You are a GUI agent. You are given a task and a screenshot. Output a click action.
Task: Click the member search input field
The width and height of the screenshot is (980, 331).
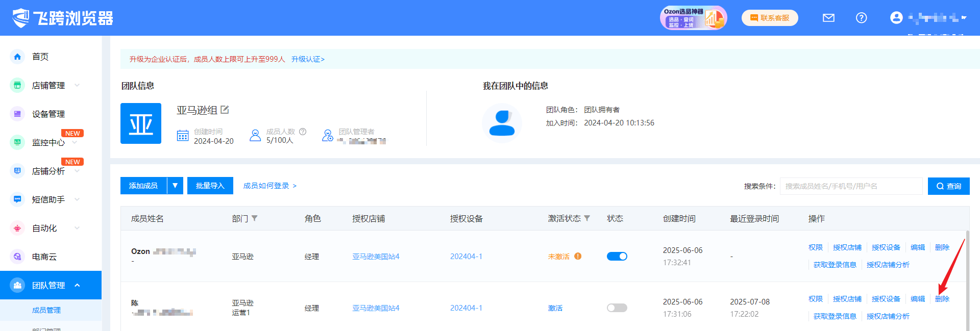coord(851,186)
